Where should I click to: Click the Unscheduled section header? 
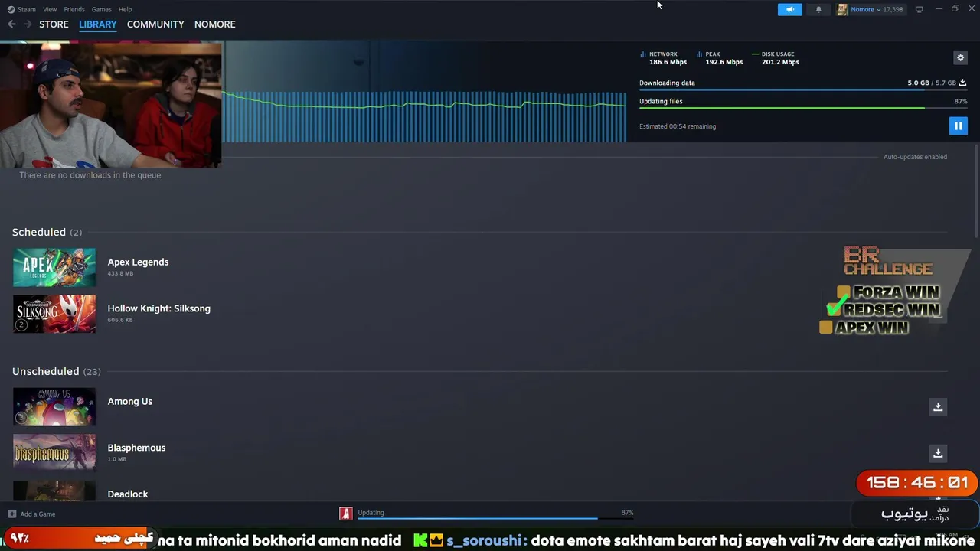pos(57,371)
